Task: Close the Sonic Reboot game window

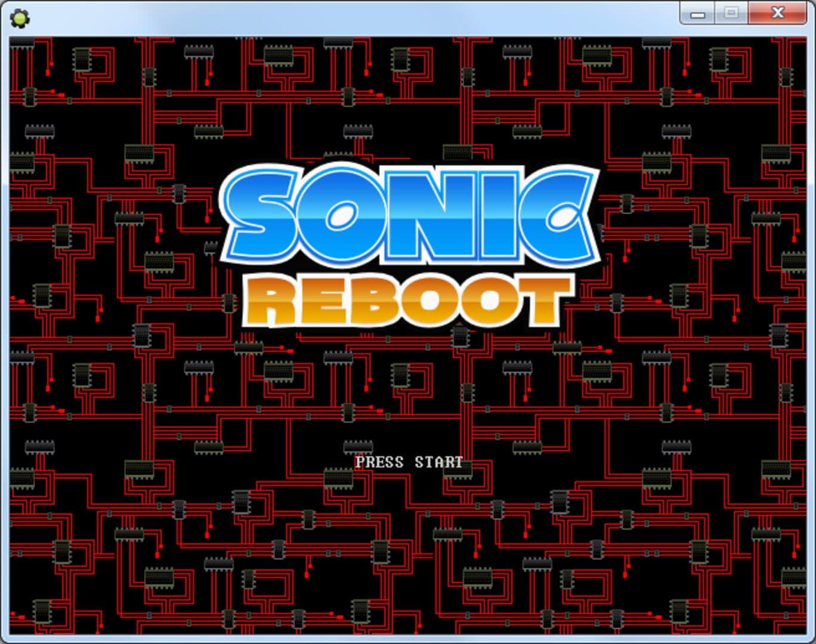Action: point(778,13)
